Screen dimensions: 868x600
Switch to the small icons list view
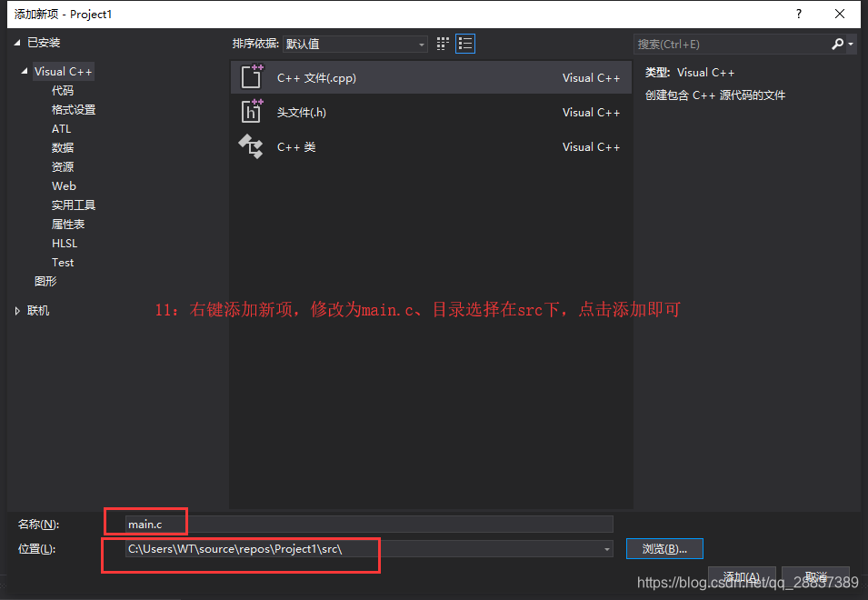tap(465, 44)
